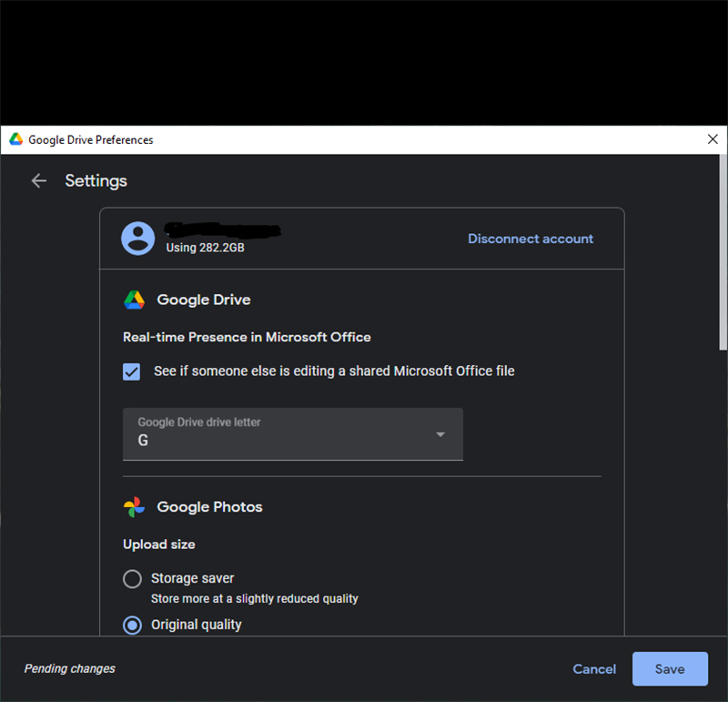Viewport: 728px width, 702px height.
Task: Click the Settings page heading
Action: 96,180
